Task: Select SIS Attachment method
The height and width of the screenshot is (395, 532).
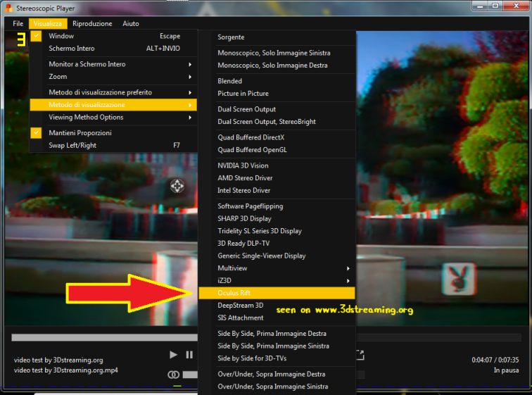Action: pyautogui.click(x=277, y=318)
